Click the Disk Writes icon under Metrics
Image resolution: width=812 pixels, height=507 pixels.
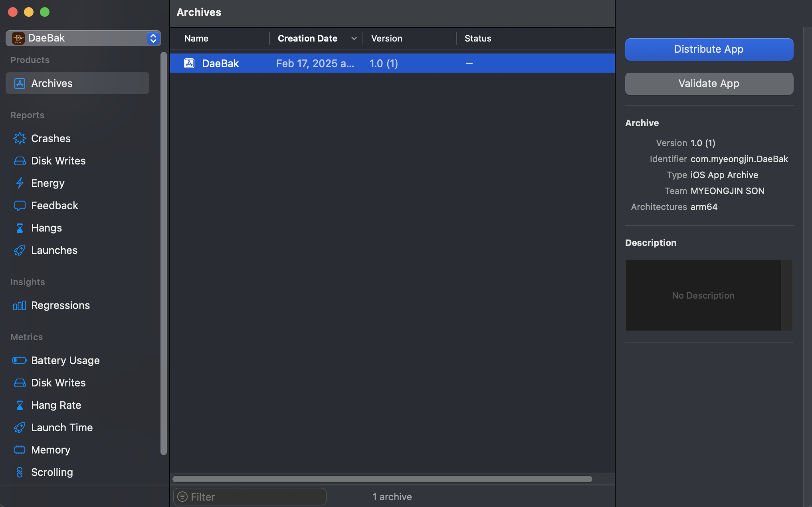click(20, 383)
